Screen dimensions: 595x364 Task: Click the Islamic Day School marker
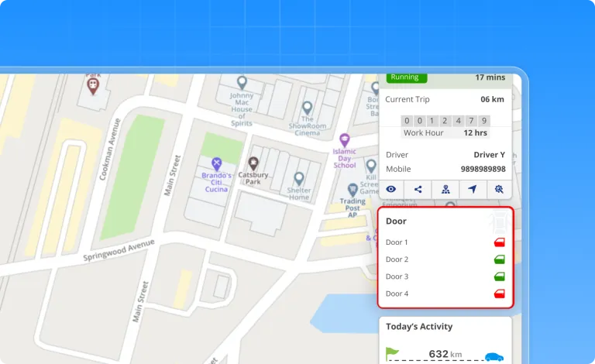pos(346,141)
